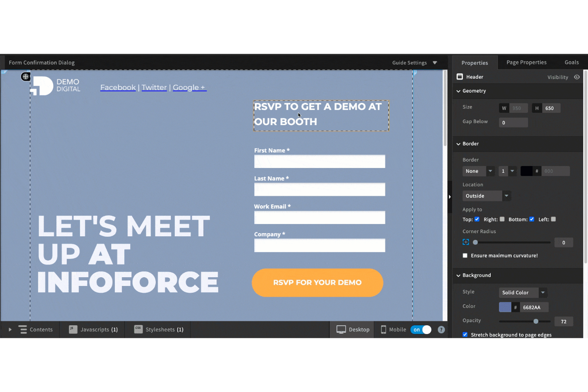The height and width of the screenshot is (392, 588).
Task: Click the help question mark icon
Action: (x=441, y=329)
